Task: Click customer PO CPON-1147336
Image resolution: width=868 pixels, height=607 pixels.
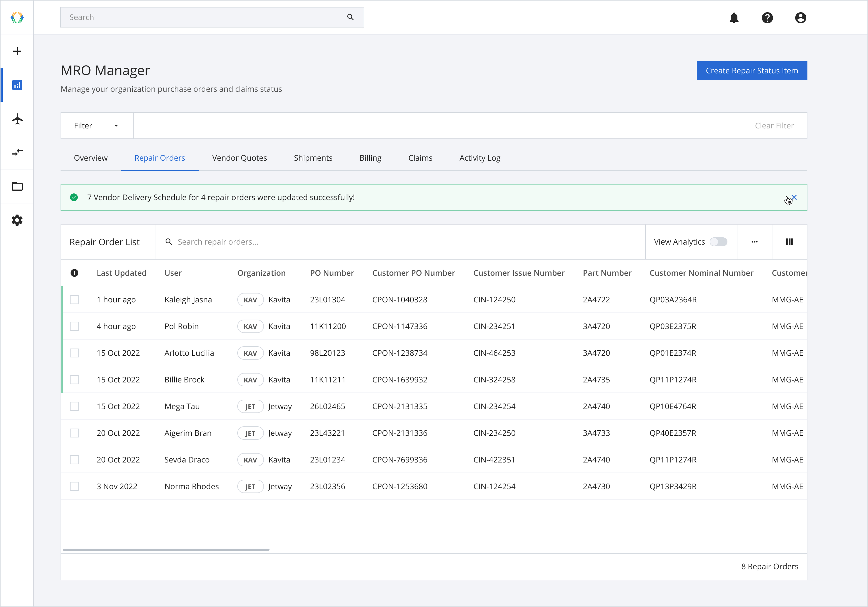Action: pos(400,326)
